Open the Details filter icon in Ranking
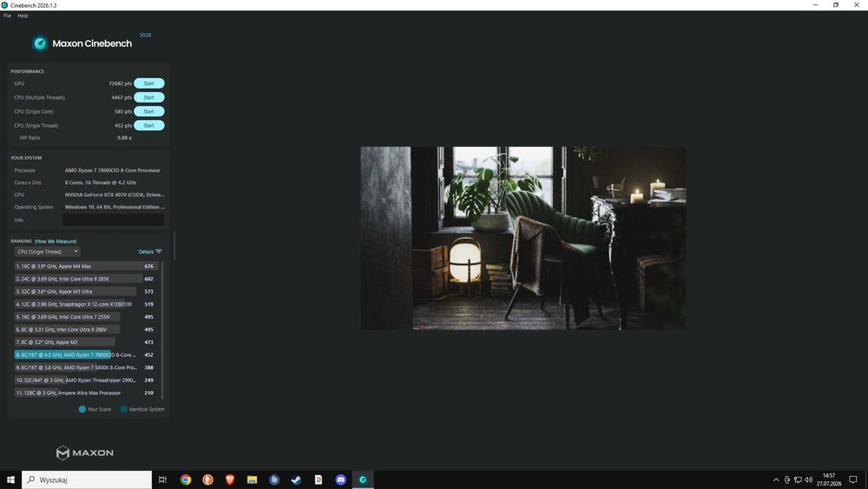868x489 pixels. coord(159,251)
